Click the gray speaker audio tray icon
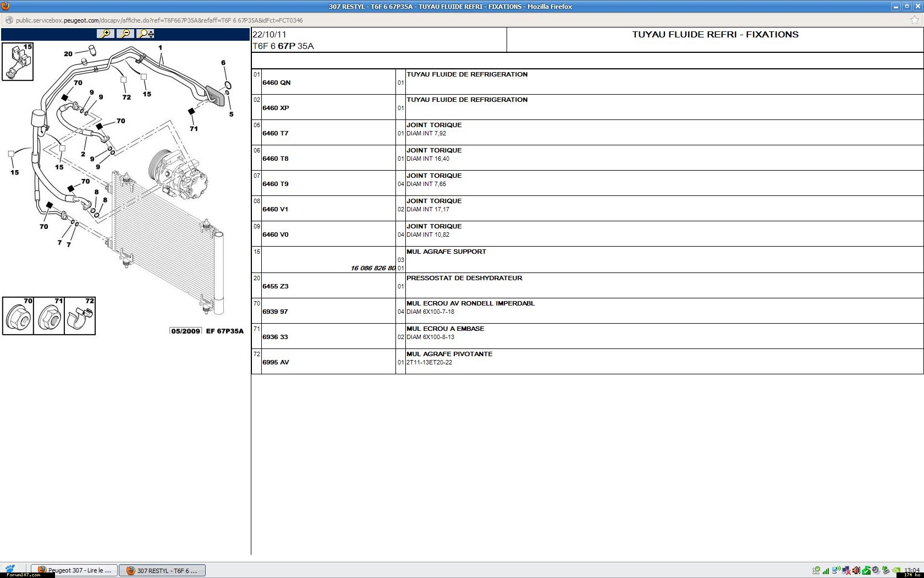The width and height of the screenshot is (924, 578). 876,570
